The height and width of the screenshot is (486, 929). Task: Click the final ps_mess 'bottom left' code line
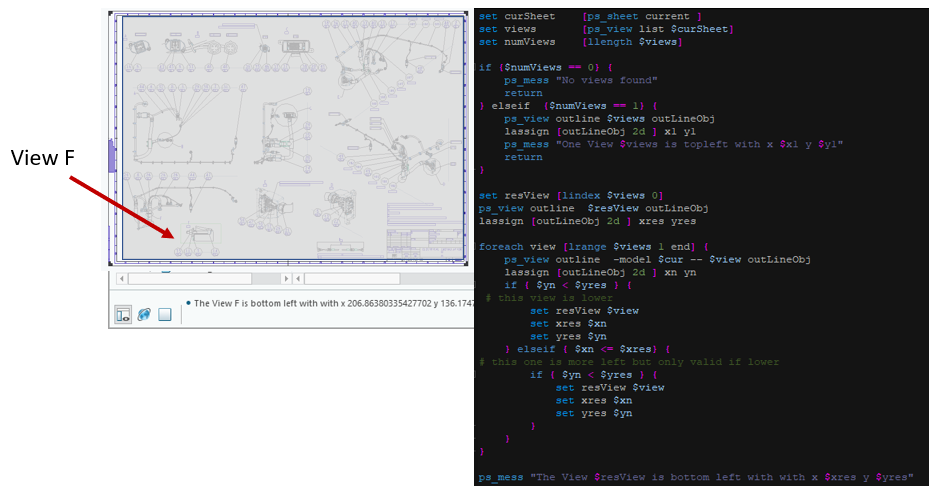tap(696, 478)
